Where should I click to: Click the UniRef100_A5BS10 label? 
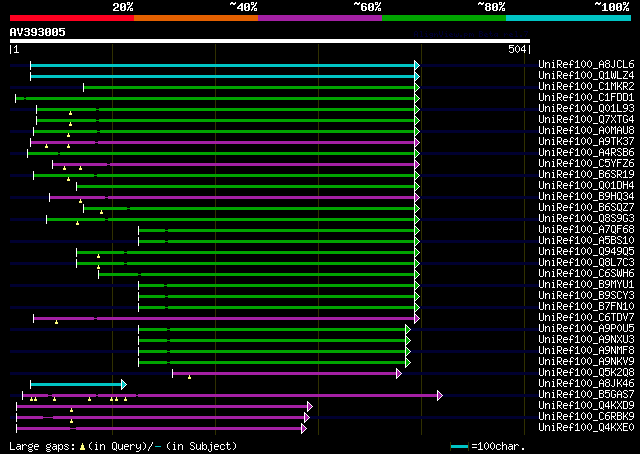(x=586, y=241)
